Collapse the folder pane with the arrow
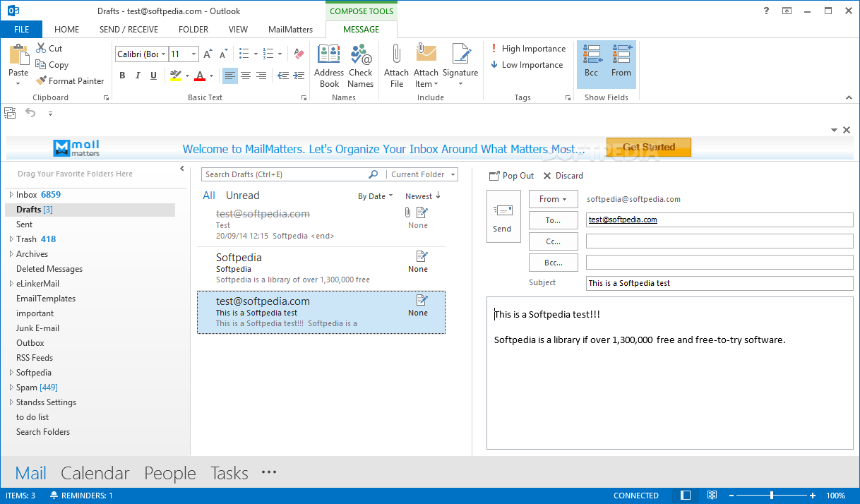 point(182,169)
